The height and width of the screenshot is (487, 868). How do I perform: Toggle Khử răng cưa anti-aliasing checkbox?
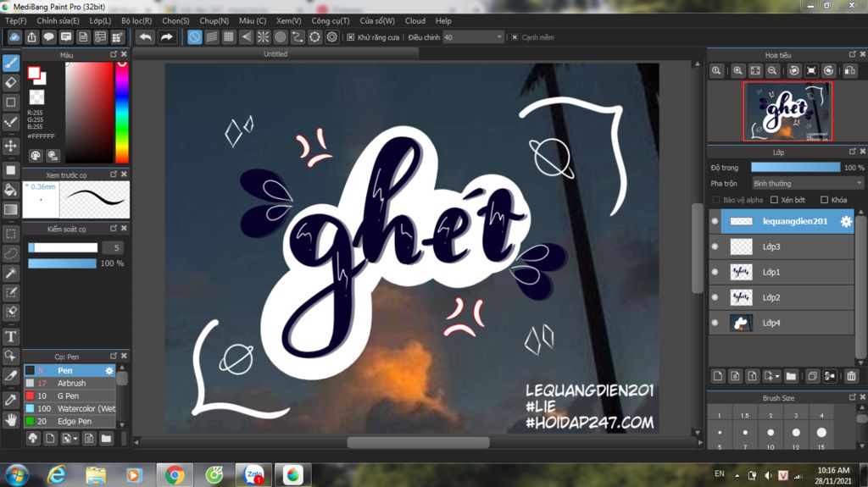tap(350, 37)
